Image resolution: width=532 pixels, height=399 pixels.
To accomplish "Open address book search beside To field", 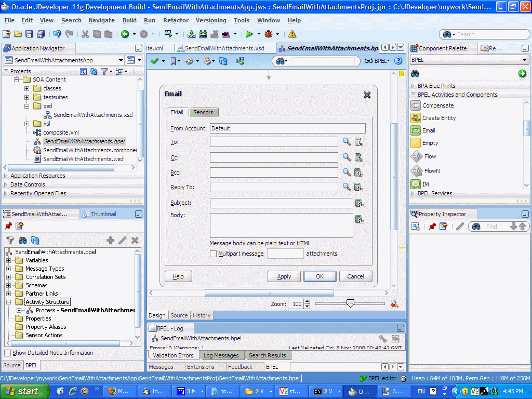I will pyautogui.click(x=347, y=141).
